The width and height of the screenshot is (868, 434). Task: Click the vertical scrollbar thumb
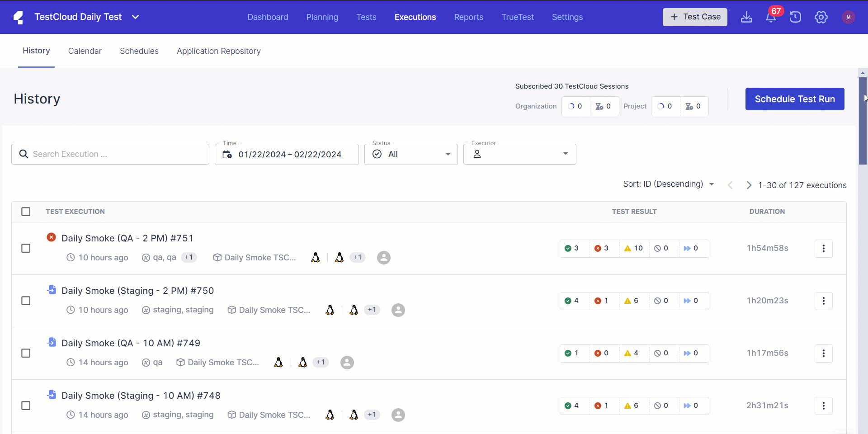click(x=863, y=120)
